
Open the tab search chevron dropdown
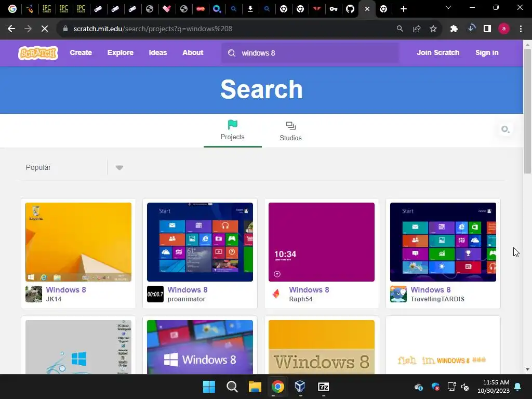pyautogui.click(x=448, y=7)
